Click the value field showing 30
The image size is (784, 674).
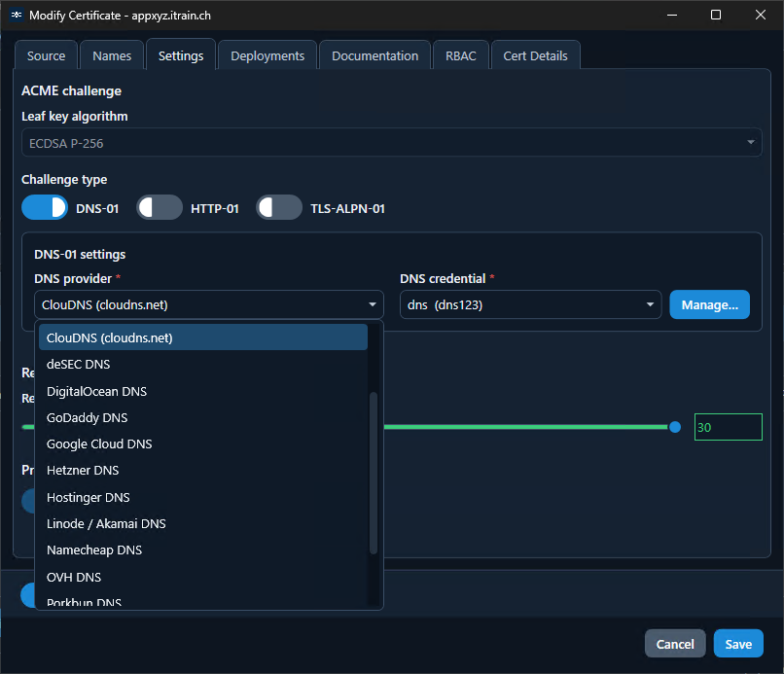[728, 427]
